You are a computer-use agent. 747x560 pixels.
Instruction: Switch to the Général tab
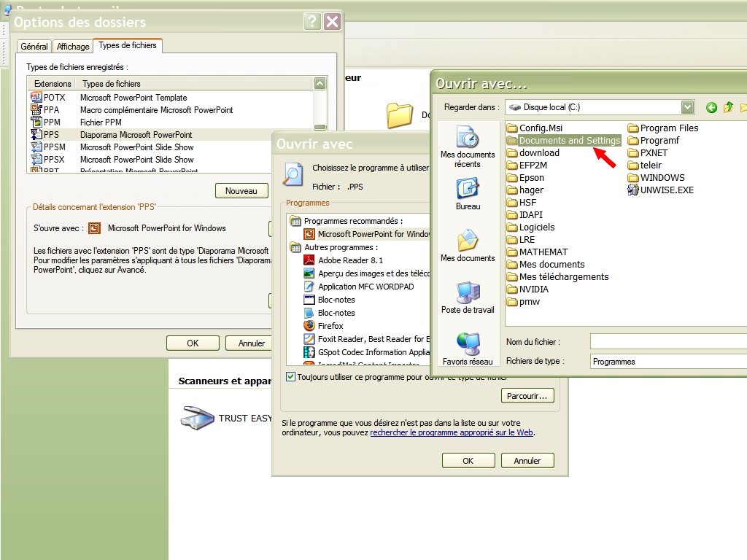(x=34, y=47)
